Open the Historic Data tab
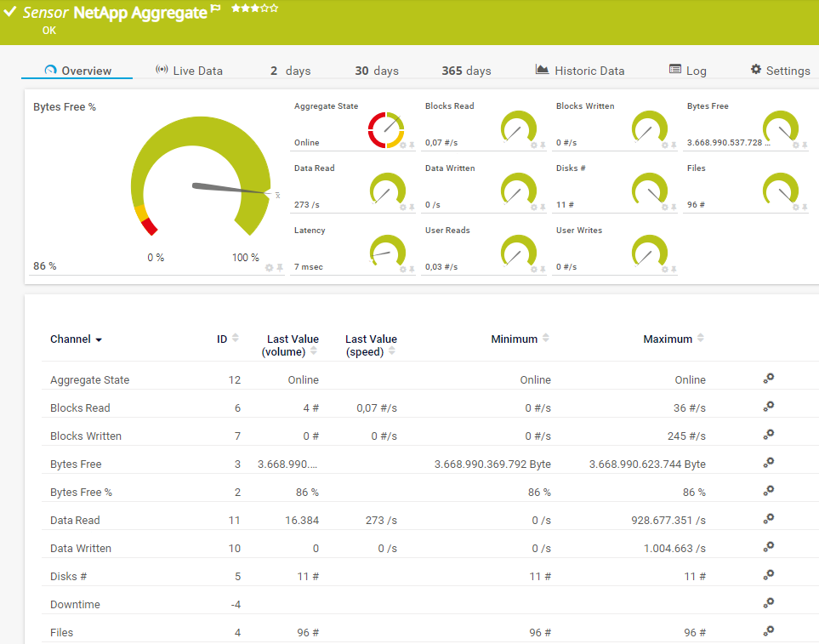 tap(580, 71)
